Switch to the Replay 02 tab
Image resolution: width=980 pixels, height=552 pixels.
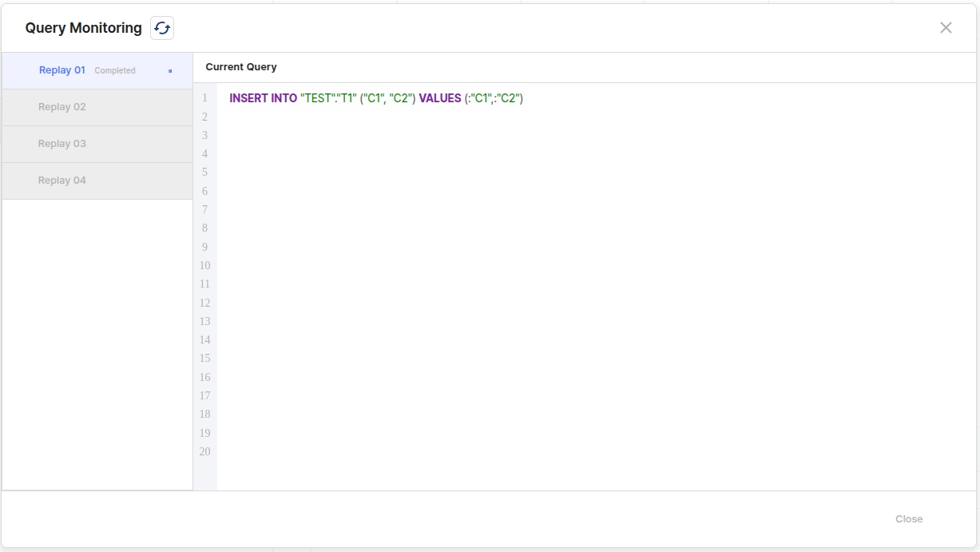(x=62, y=107)
